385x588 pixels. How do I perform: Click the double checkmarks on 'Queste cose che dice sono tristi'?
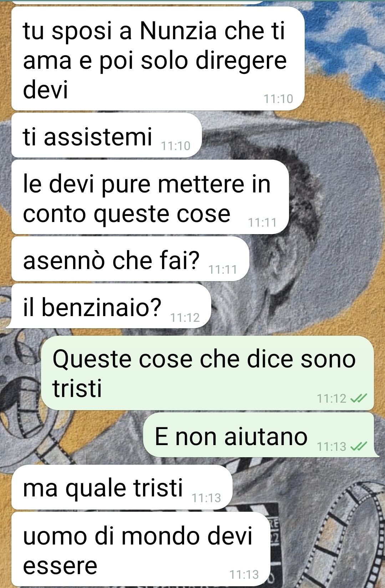click(359, 398)
